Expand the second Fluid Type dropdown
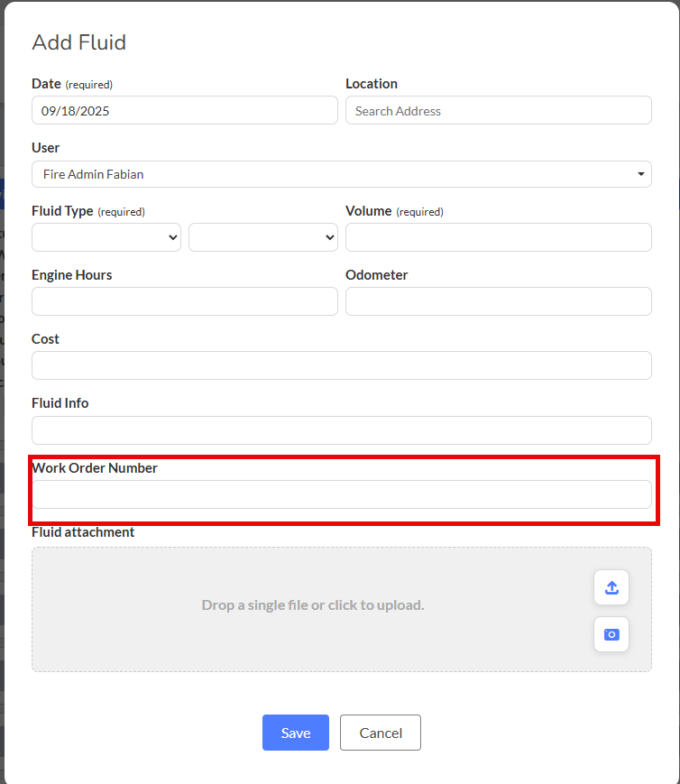Screen dimensions: 680x784 click(x=262, y=237)
